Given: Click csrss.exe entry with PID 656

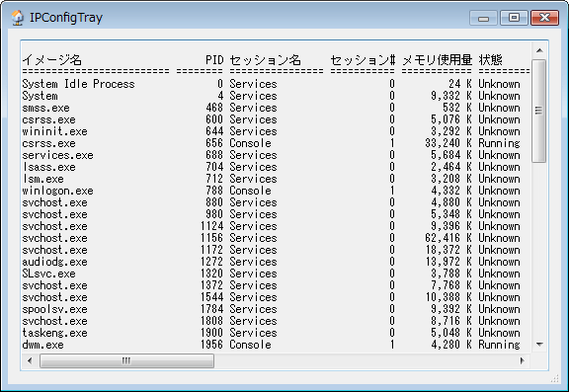Looking at the screenshot, I should (48, 143).
